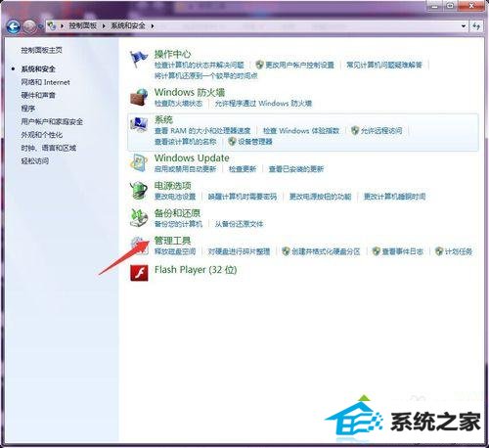Open the 操作中心 flag icon
Viewport: 489px width, 448px height.
tap(139, 59)
